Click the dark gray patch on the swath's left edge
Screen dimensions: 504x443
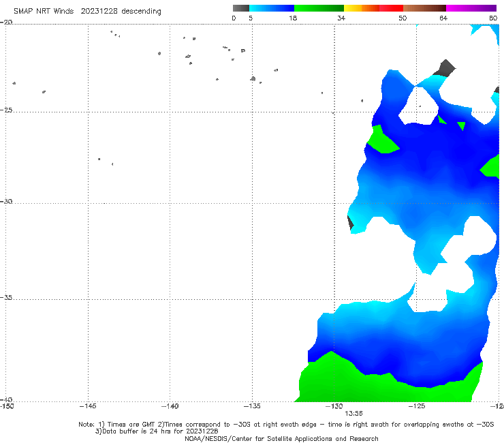click(x=350, y=223)
